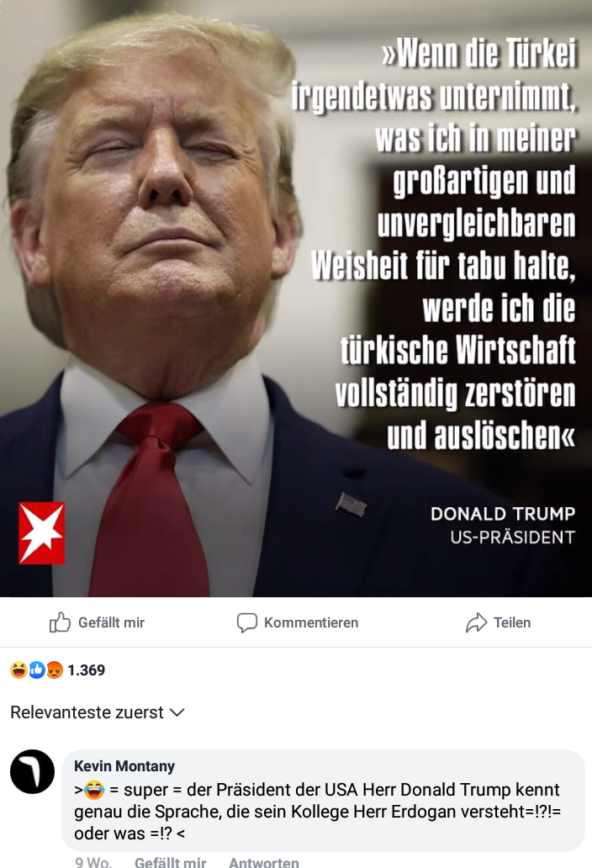Click the speech bubble comment icon
The width and height of the screenshot is (592, 868).
point(246,622)
